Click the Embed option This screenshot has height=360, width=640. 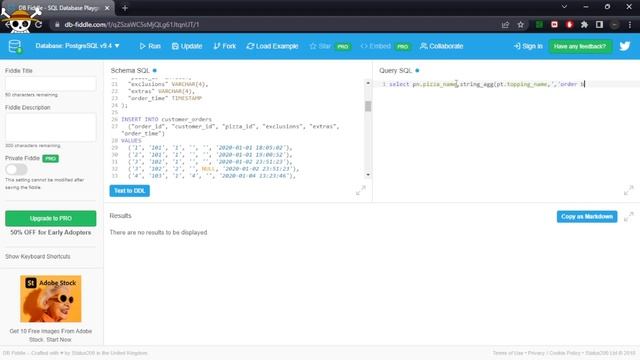376,46
